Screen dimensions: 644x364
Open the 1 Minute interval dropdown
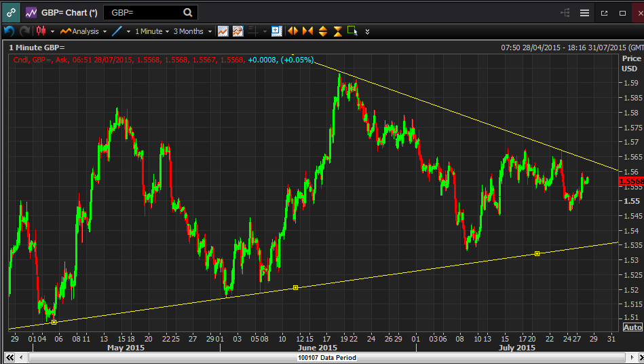(152, 31)
